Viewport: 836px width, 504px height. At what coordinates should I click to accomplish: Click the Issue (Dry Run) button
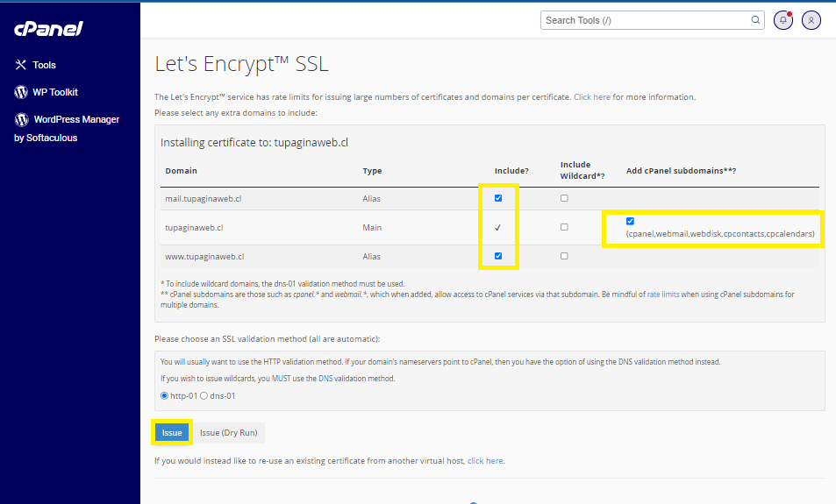(x=229, y=432)
